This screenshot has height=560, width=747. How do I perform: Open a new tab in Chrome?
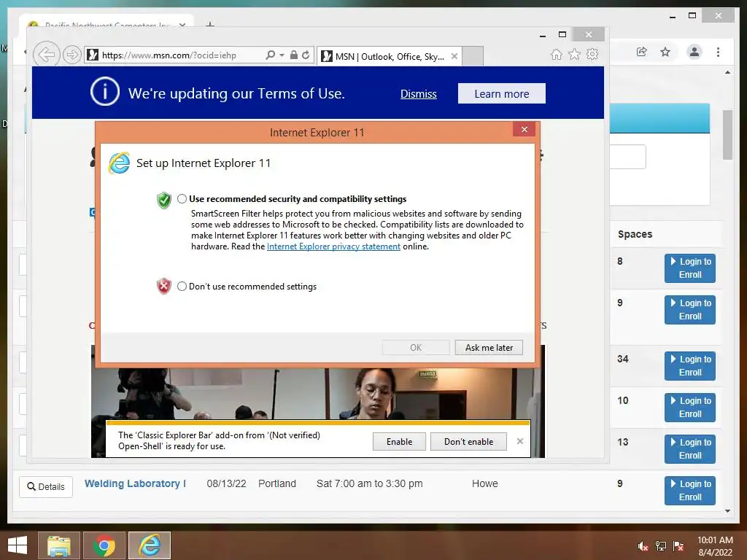pyautogui.click(x=209, y=24)
